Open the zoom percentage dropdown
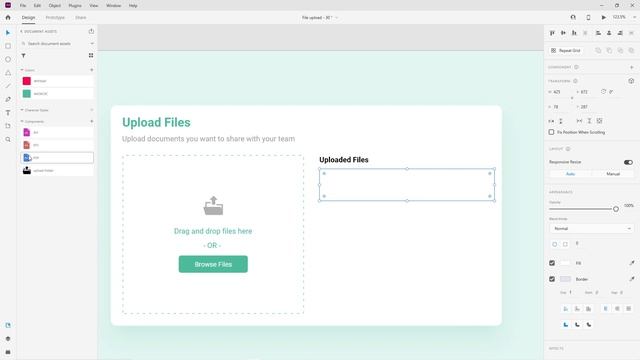The width and height of the screenshot is (640, 360). (x=634, y=18)
